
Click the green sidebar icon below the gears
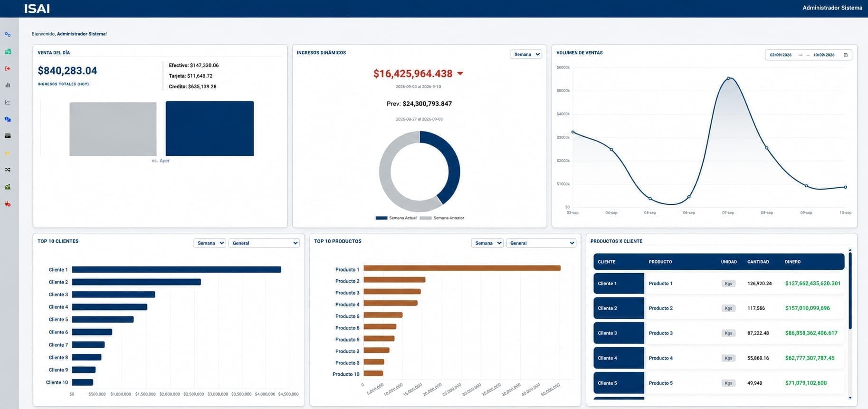pyautogui.click(x=8, y=51)
